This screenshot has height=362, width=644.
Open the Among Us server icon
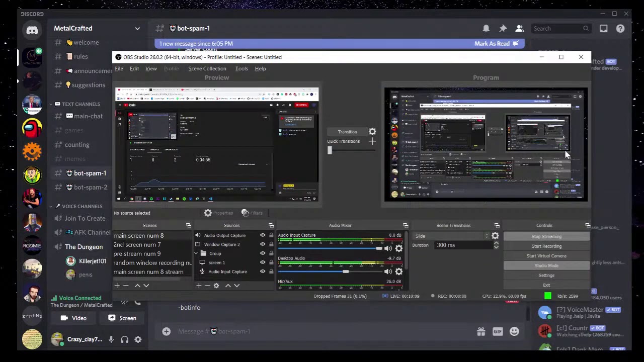click(32, 127)
